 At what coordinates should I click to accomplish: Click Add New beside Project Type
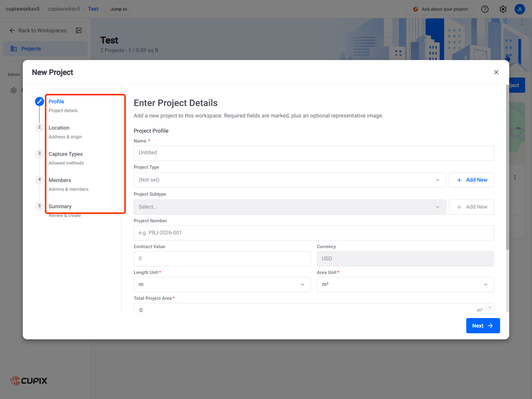(472, 180)
